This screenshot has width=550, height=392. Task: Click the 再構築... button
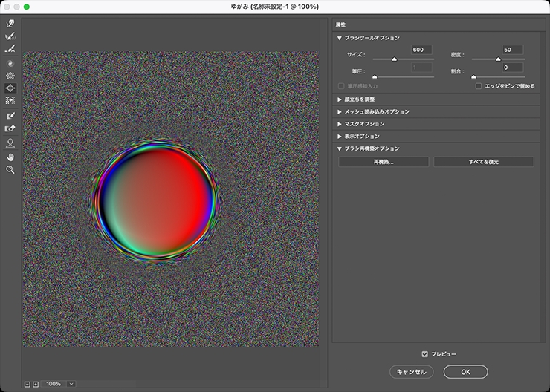tap(384, 161)
